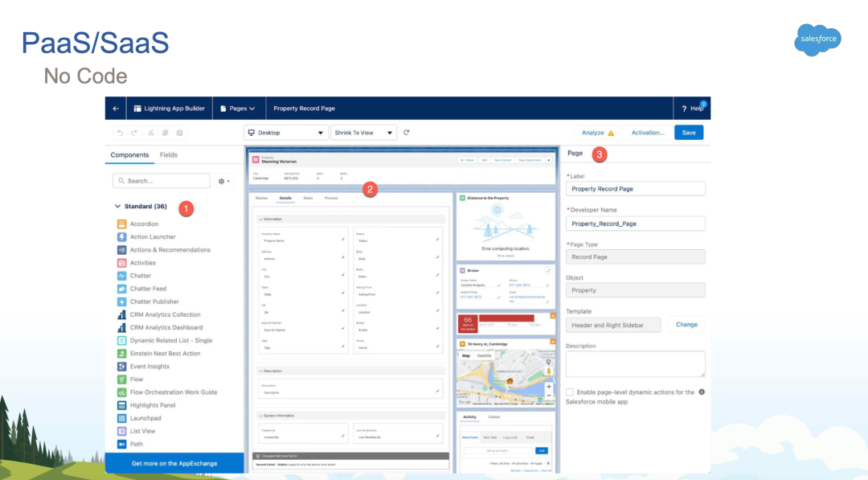Click the Cut scissors icon
The width and height of the screenshot is (868, 480).
point(150,133)
